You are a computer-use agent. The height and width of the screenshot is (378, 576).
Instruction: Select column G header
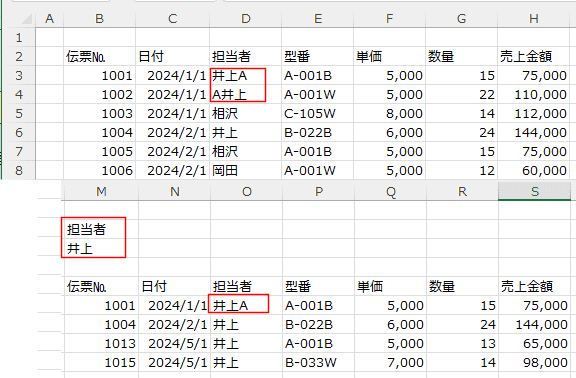click(461, 19)
